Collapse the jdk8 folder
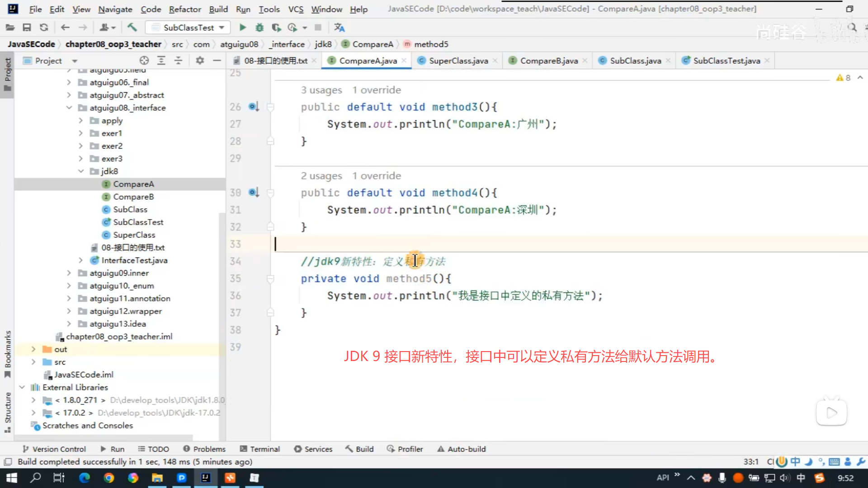This screenshot has height=488, width=868. (81, 171)
